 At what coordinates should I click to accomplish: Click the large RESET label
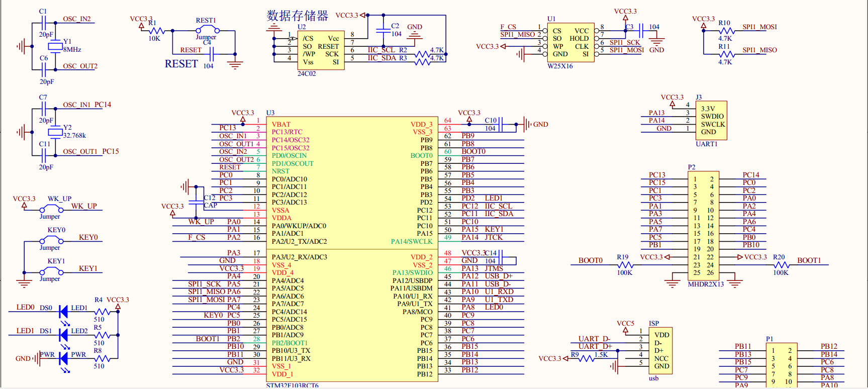pos(181,64)
